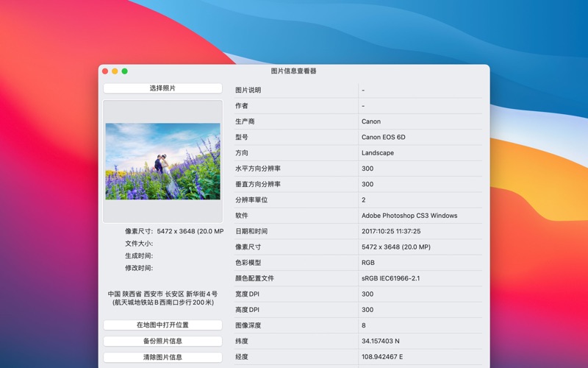Click the 像素尺寸 label under the preview
The height and width of the screenshot is (368, 588).
[139, 231]
